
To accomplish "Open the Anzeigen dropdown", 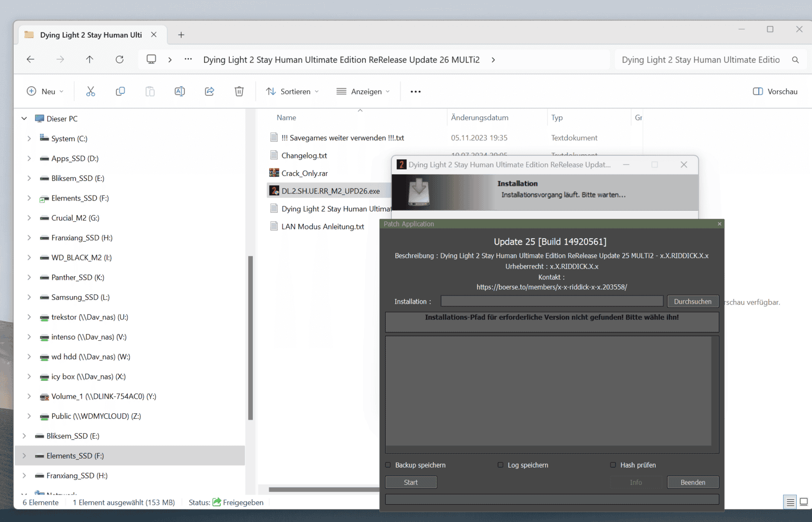I will click(x=363, y=91).
